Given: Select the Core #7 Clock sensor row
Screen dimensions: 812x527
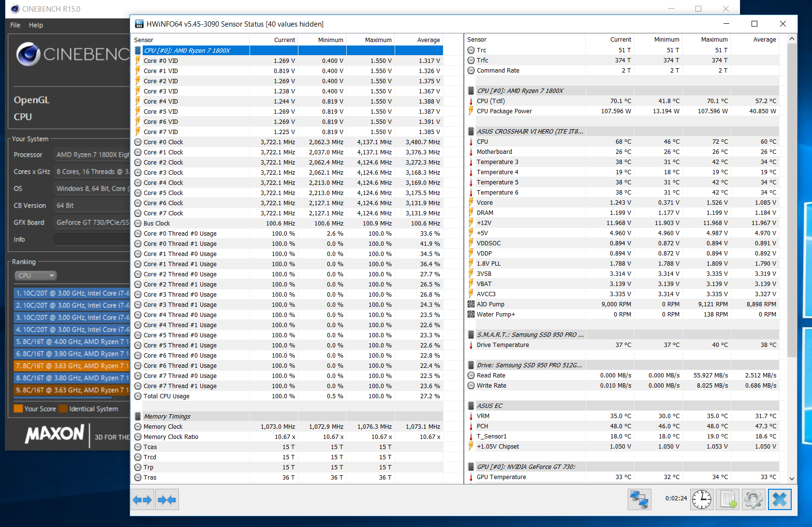Looking at the screenshot, I should pos(288,213).
